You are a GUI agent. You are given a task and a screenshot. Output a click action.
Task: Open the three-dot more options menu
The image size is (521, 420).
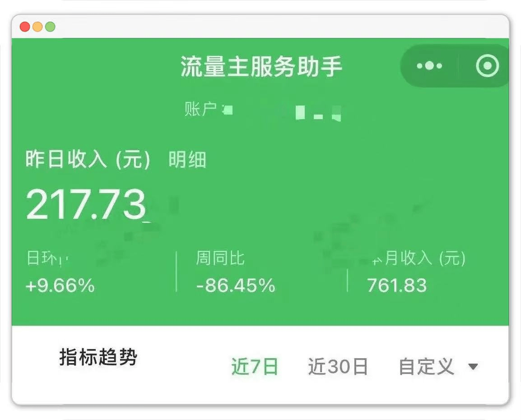point(429,66)
